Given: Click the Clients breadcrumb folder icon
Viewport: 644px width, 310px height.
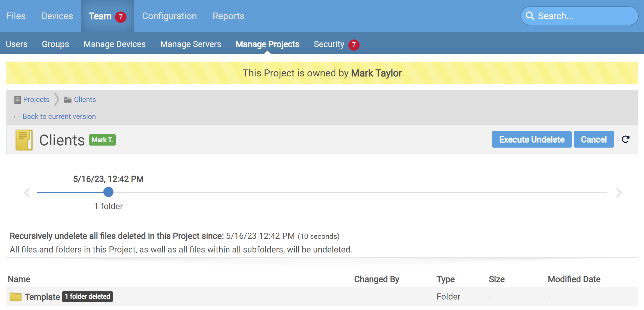Looking at the screenshot, I should [68, 100].
